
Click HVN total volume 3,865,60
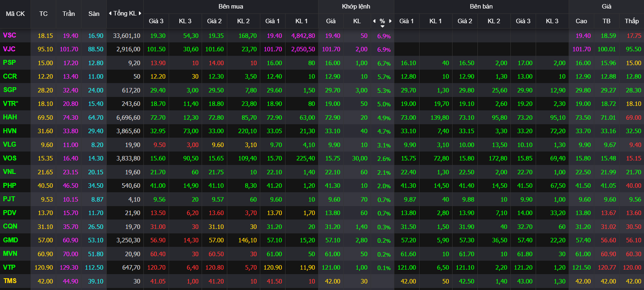tap(128, 131)
